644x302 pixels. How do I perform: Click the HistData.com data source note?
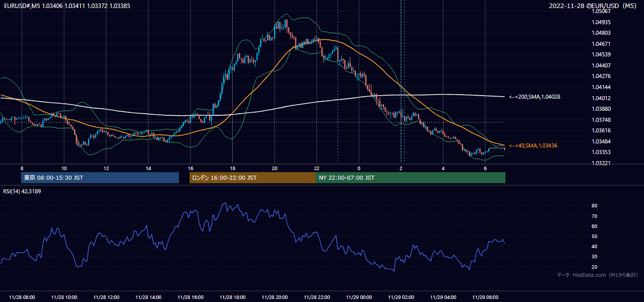598,275
